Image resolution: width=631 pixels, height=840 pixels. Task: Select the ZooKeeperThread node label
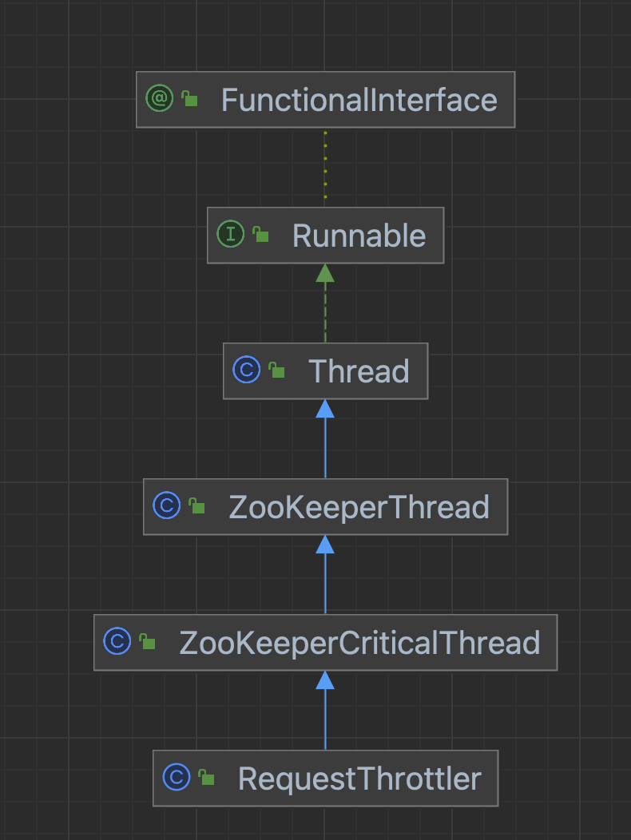359,507
